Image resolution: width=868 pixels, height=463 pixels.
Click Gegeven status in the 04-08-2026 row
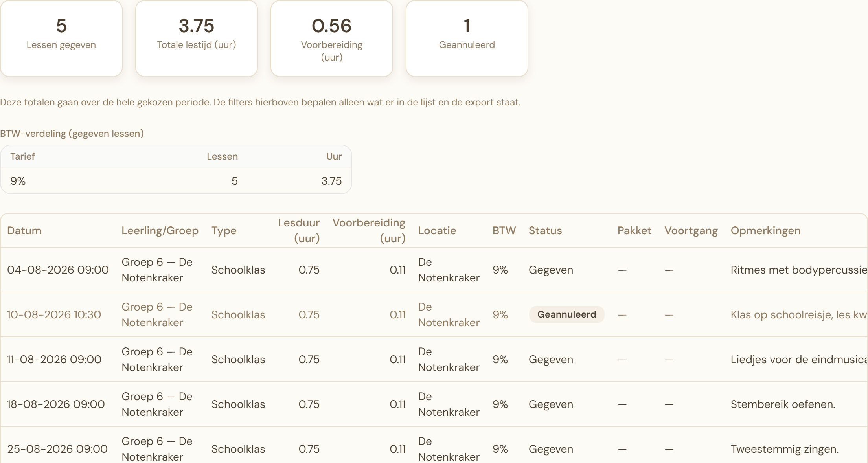tap(551, 270)
